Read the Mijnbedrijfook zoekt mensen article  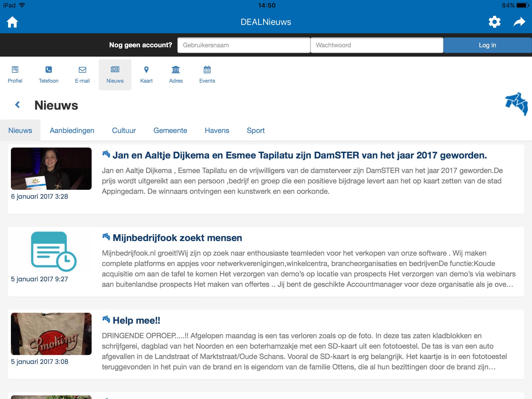pos(177,238)
